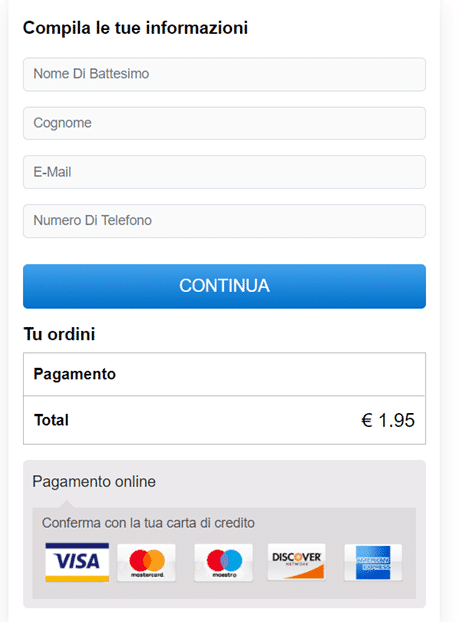Focus the Nome Di Battesimo field
The height and width of the screenshot is (622, 459).
pyautogui.click(x=225, y=74)
